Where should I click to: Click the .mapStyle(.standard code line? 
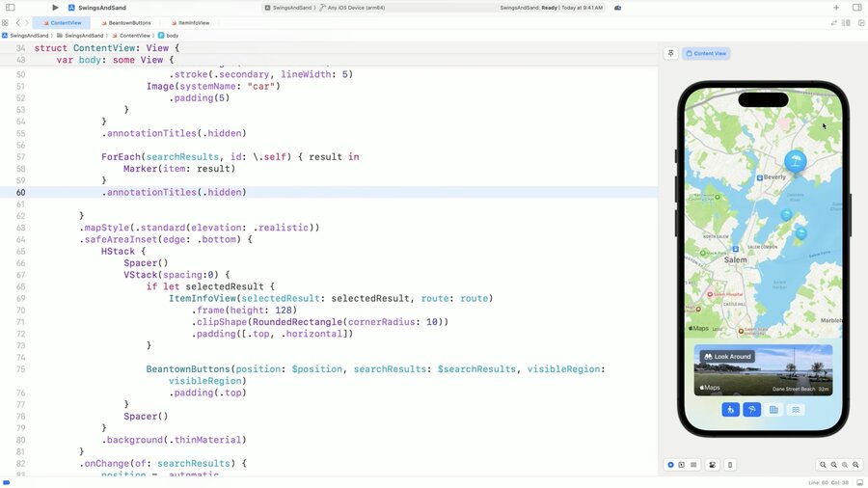click(x=200, y=228)
